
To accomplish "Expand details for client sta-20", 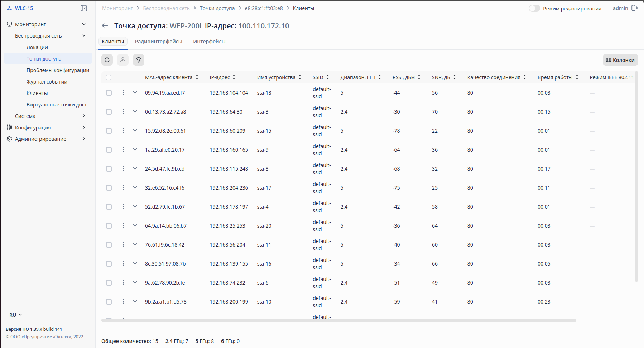I will (135, 225).
